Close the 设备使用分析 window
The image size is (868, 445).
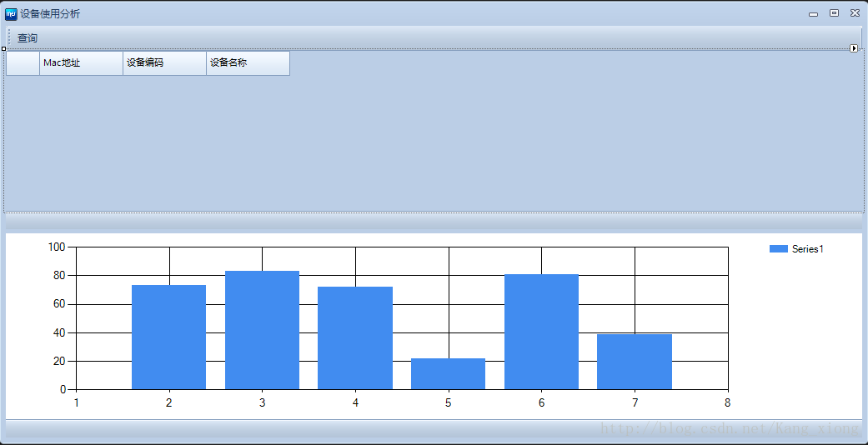pos(855,13)
